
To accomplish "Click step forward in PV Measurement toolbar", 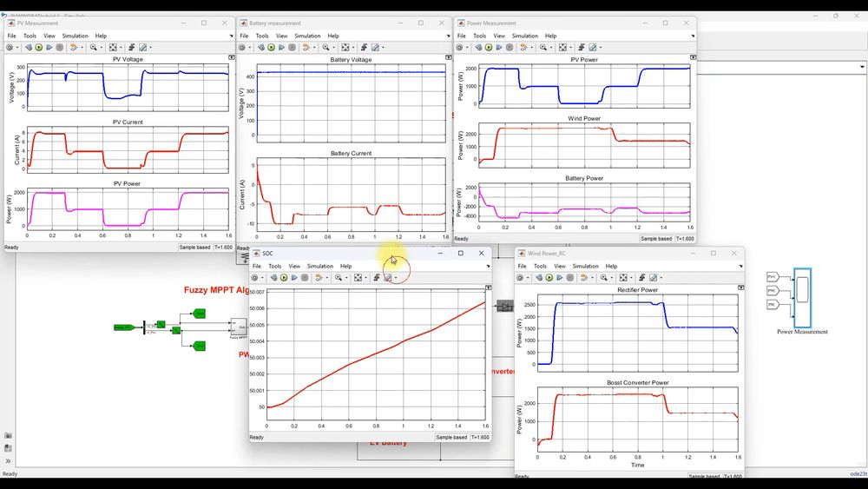I will click(49, 48).
